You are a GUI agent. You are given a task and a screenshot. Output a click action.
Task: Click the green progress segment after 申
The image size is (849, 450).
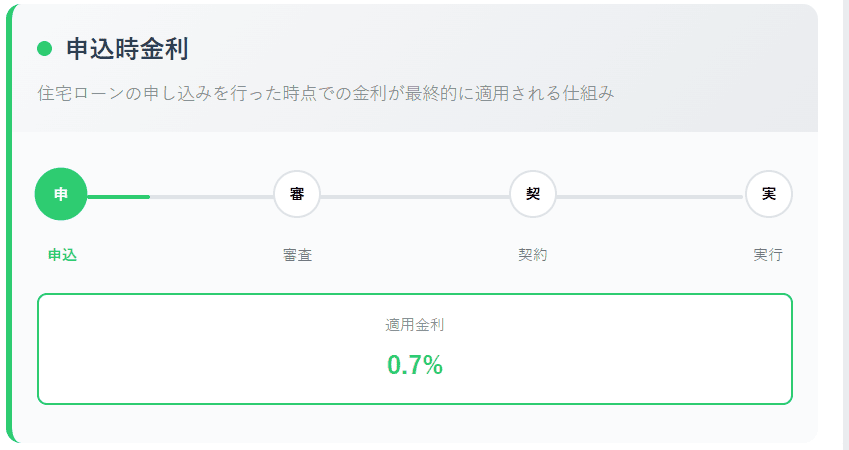pos(119,197)
